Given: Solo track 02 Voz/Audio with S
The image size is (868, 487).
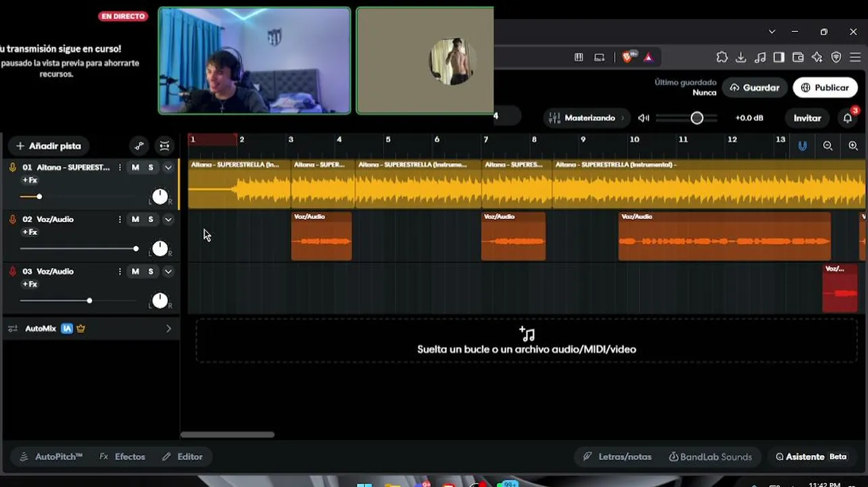Looking at the screenshot, I should click(151, 219).
